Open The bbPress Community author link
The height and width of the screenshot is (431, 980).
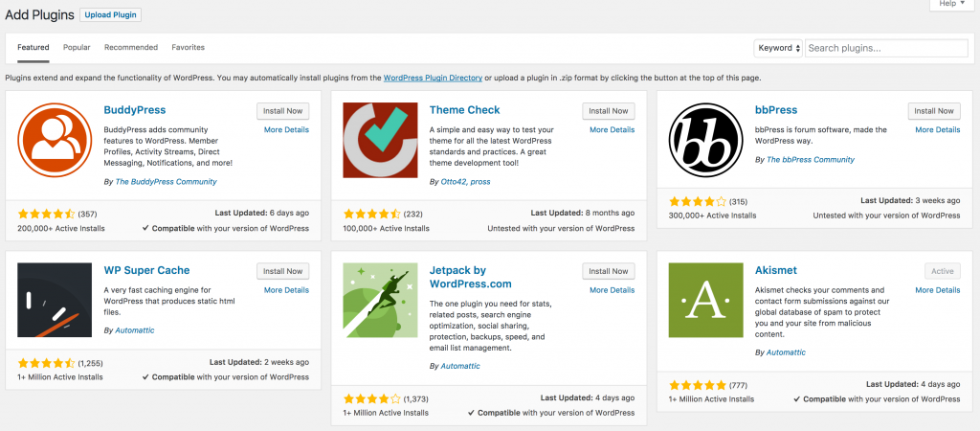810,160
